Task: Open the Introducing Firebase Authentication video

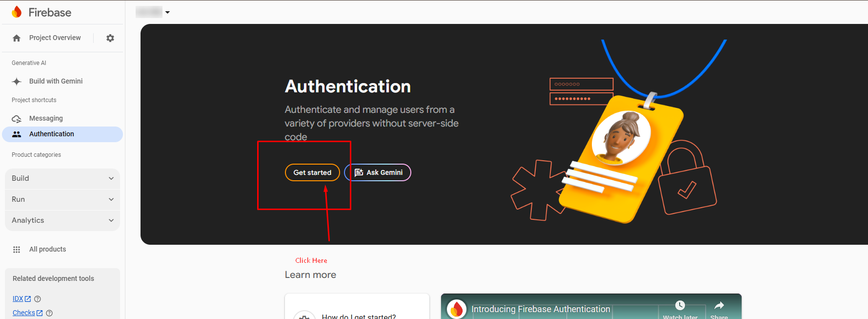Action: (x=541, y=309)
